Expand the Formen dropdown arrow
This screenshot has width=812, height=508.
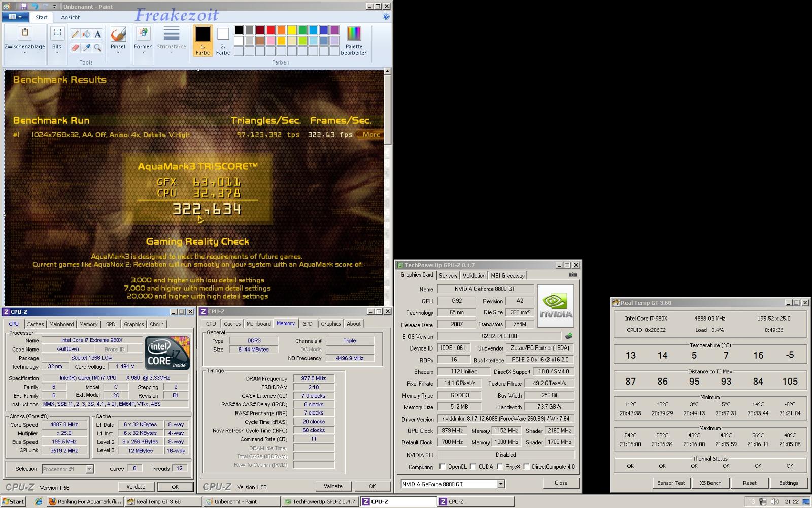(x=143, y=53)
